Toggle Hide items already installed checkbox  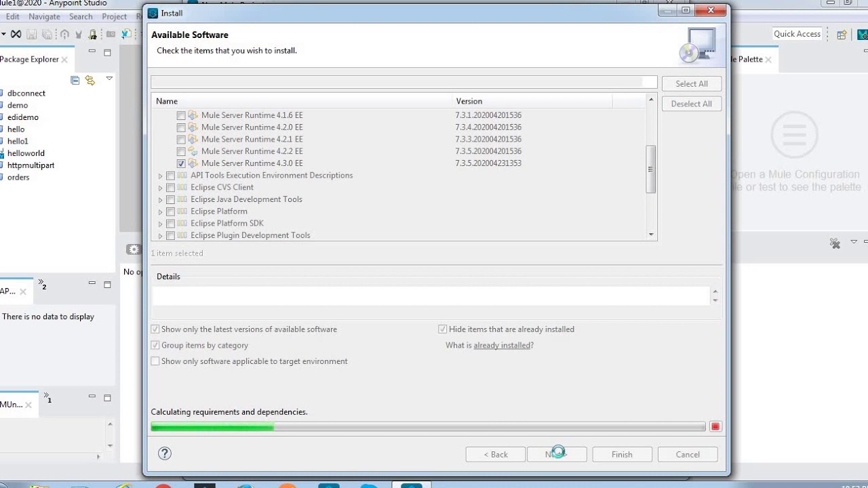[x=443, y=329]
